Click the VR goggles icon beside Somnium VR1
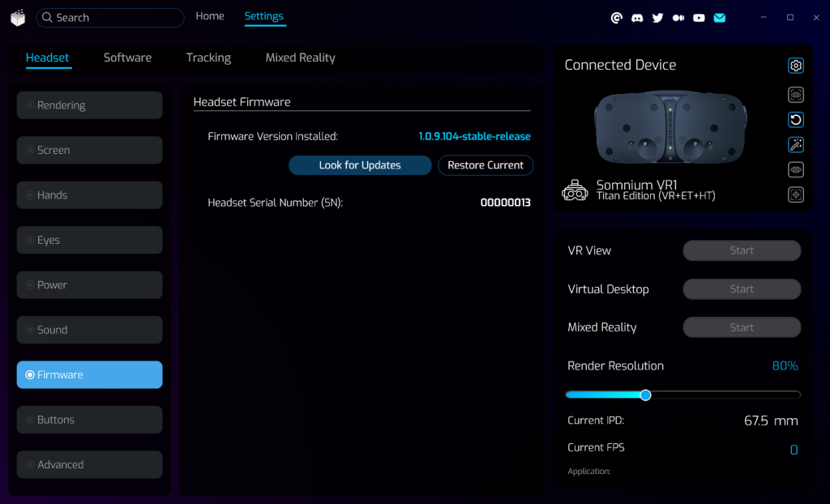The image size is (830, 504). tap(575, 190)
